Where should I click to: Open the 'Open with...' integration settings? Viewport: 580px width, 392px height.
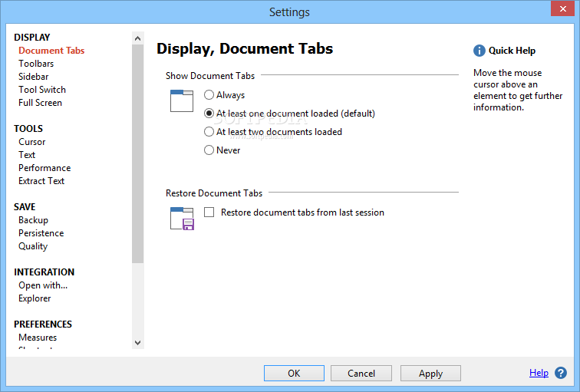tap(43, 285)
